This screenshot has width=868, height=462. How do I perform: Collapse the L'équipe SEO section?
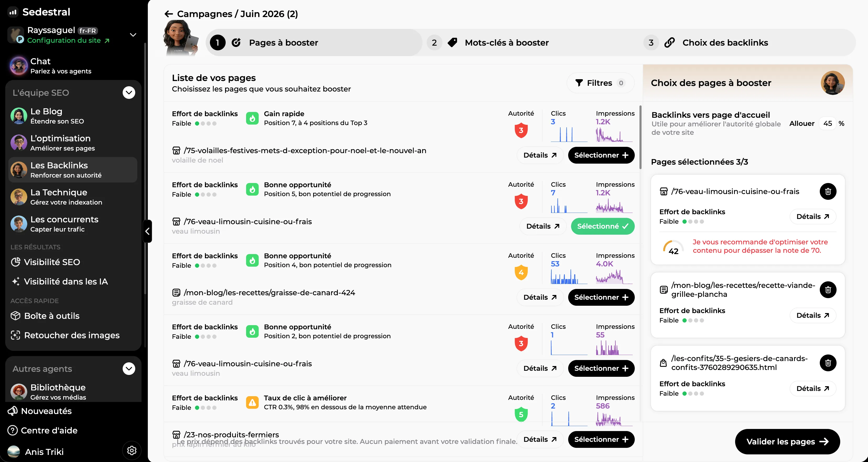(x=129, y=93)
